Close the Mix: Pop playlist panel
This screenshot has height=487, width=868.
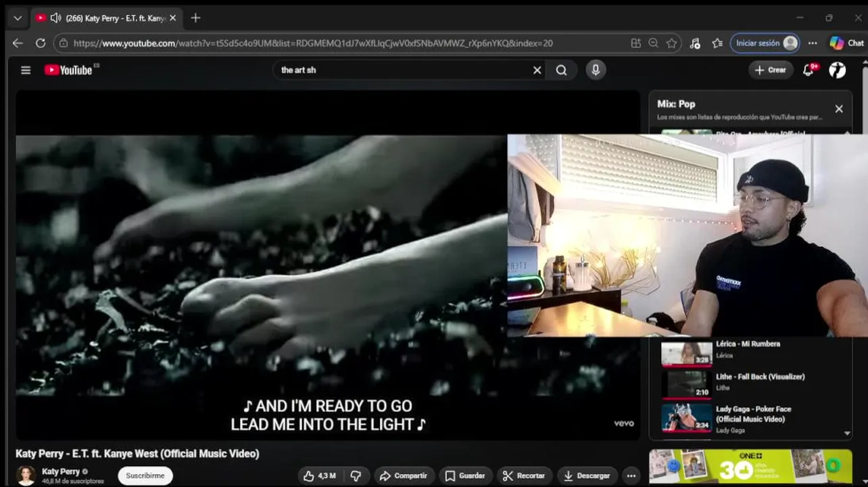839,109
